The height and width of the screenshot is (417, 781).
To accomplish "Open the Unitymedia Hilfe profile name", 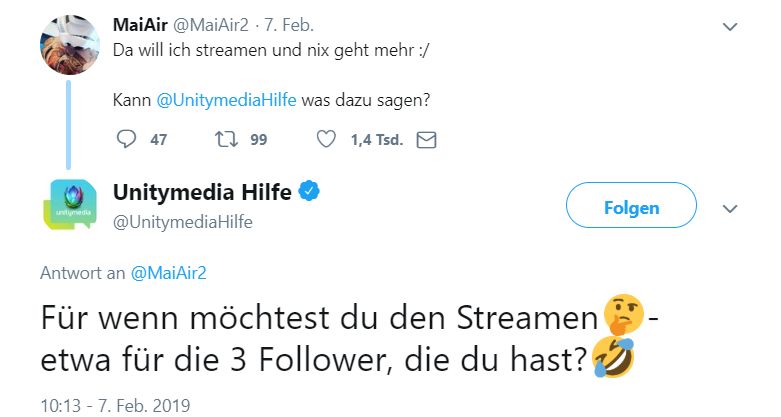I will click(x=202, y=192).
